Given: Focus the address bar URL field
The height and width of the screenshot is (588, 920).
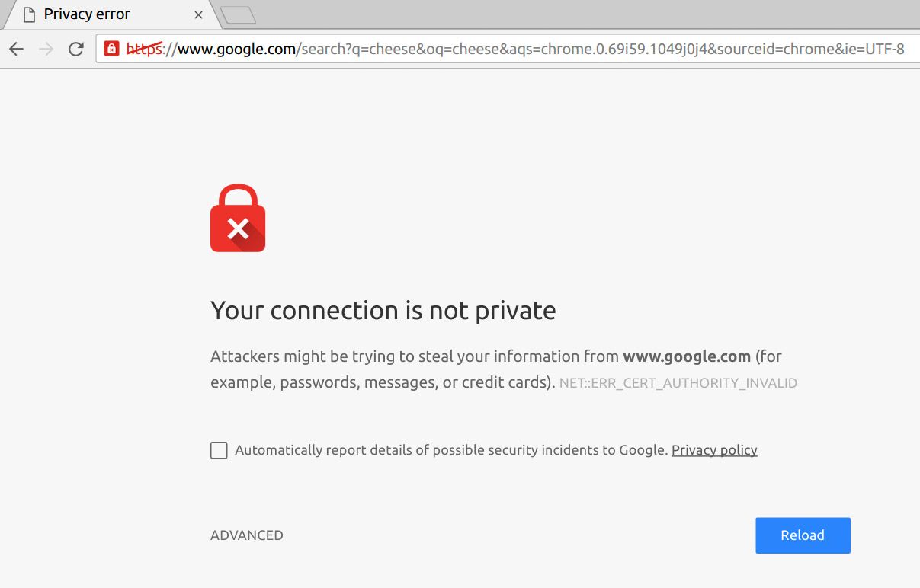Looking at the screenshot, I should point(508,50).
